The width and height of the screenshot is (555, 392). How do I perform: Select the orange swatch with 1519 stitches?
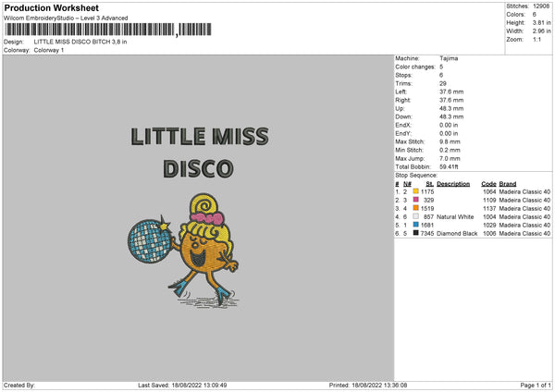point(415,208)
